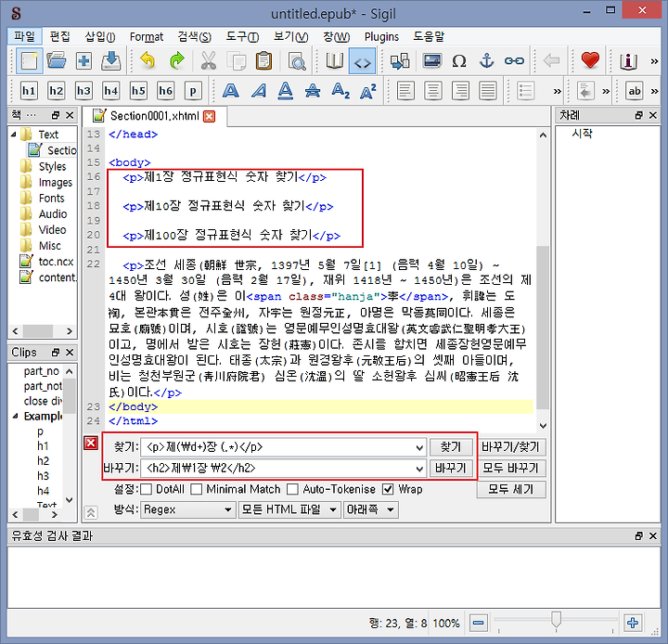This screenshot has width=668, height=644.
Task: Apply h1 heading style
Action: 29,91
